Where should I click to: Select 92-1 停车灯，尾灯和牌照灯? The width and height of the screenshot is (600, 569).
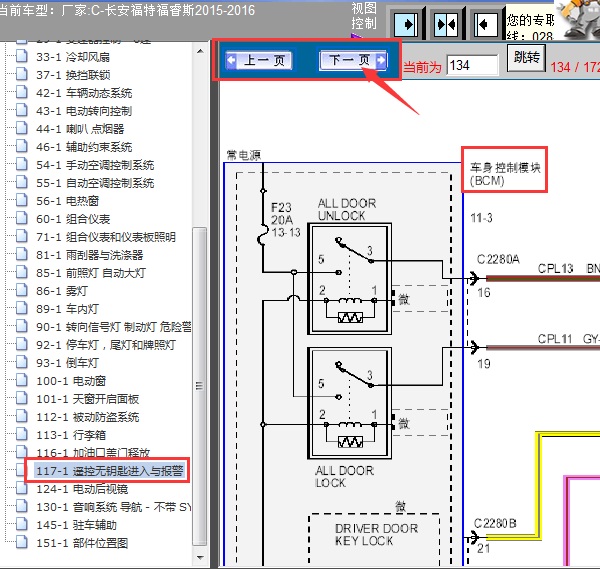(x=106, y=345)
